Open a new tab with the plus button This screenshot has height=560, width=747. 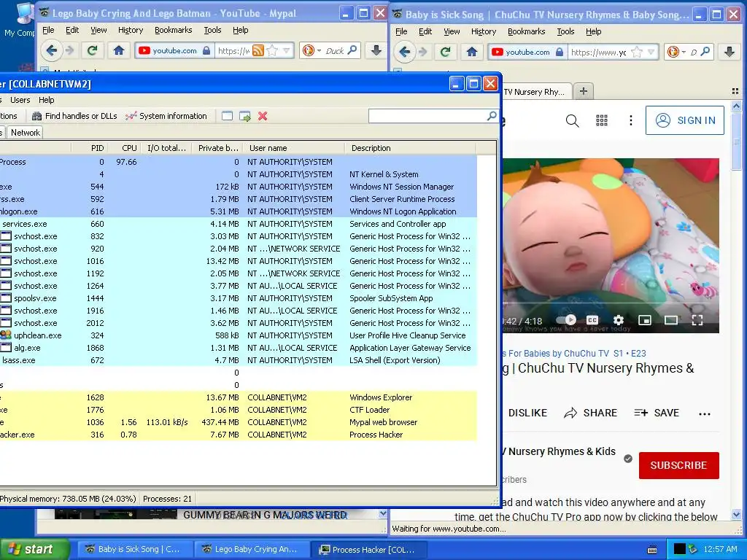(583, 91)
